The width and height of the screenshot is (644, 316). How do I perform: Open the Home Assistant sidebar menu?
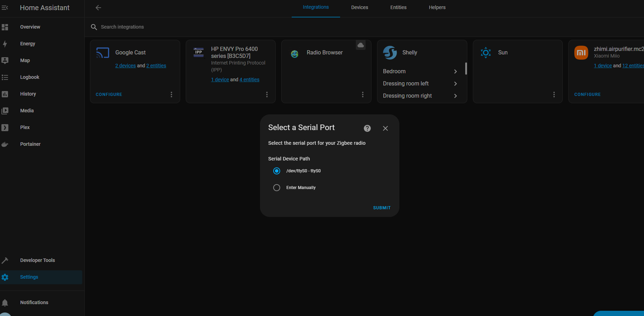pos(5,7)
